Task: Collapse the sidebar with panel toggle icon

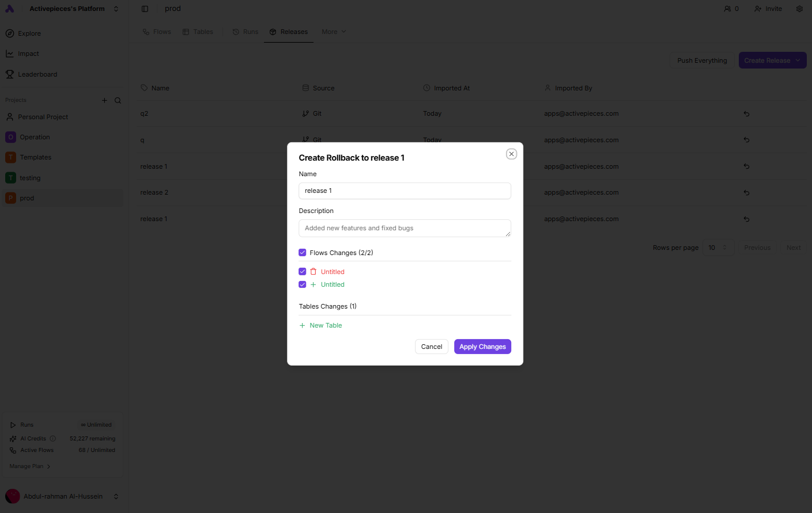Action: click(x=144, y=8)
